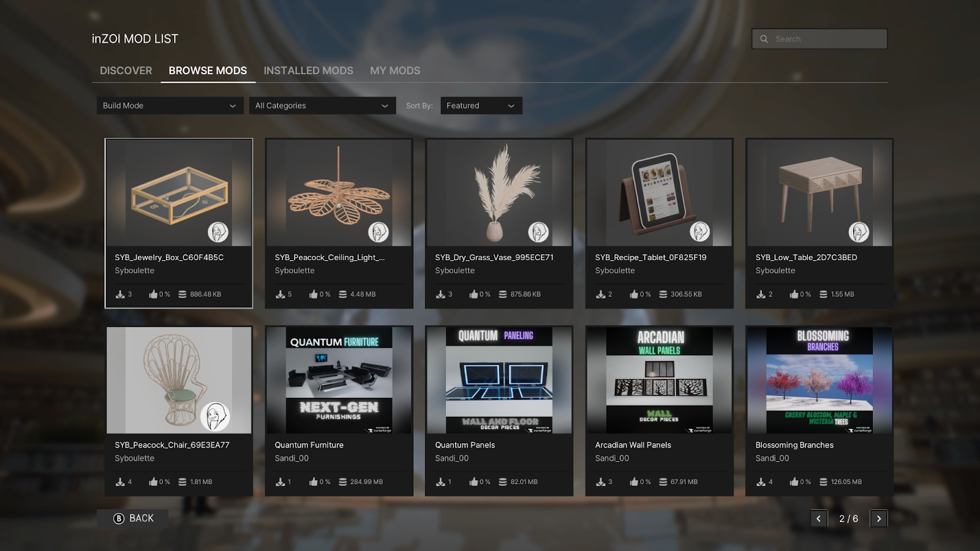The height and width of the screenshot is (551, 980).
Task: Click Syboulette author under SYB_Low_Table
Action: (775, 271)
